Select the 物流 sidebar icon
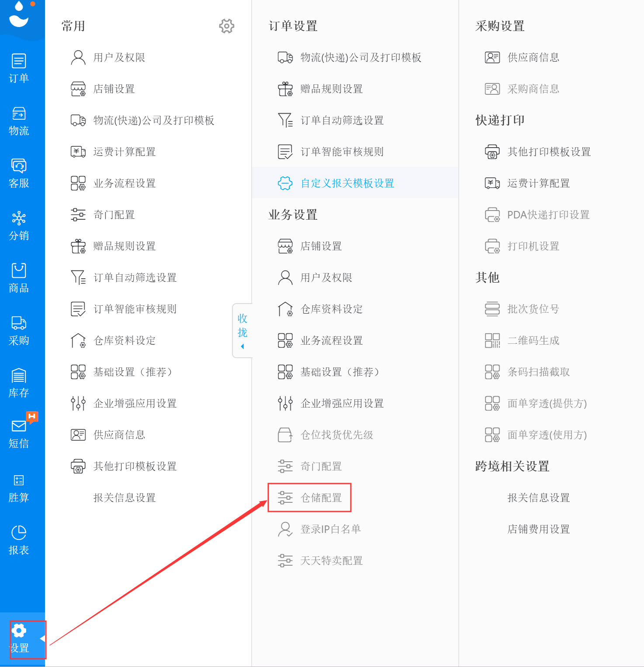The width and height of the screenshot is (644, 667). [x=18, y=121]
